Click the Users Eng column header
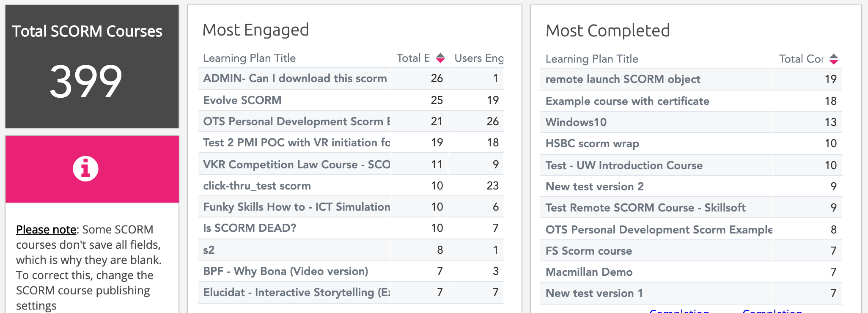The width and height of the screenshot is (868, 313). click(478, 58)
